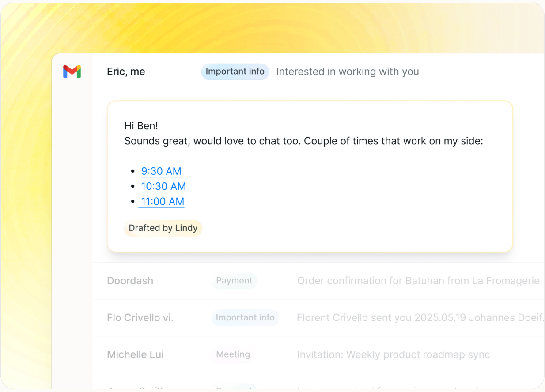This screenshot has height=392, width=545.
Task: Click the 'Hi Ben!' greeting in draft
Action: [141, 126]
